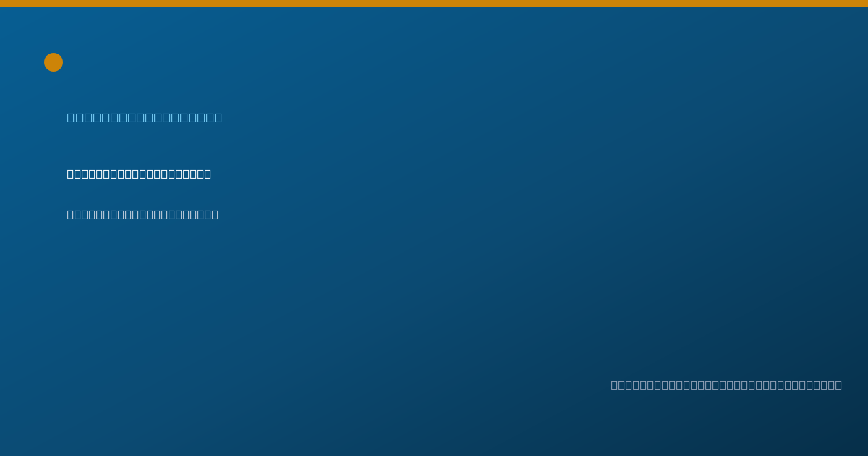Click the middle of the bold white line
The image size is (868, 456).
point(139,174)
